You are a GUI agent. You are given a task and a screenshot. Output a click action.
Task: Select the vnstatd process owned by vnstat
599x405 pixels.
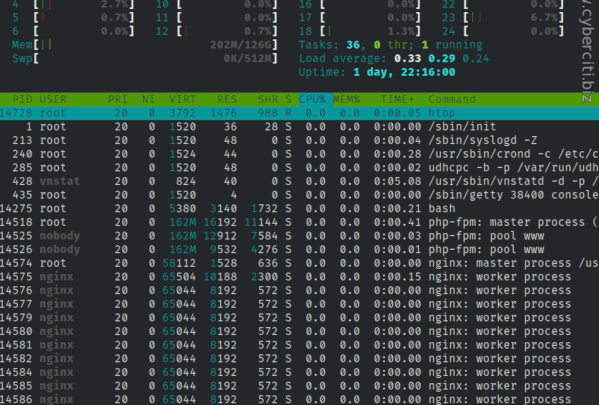pyautogui.click(x=300, y=181)
